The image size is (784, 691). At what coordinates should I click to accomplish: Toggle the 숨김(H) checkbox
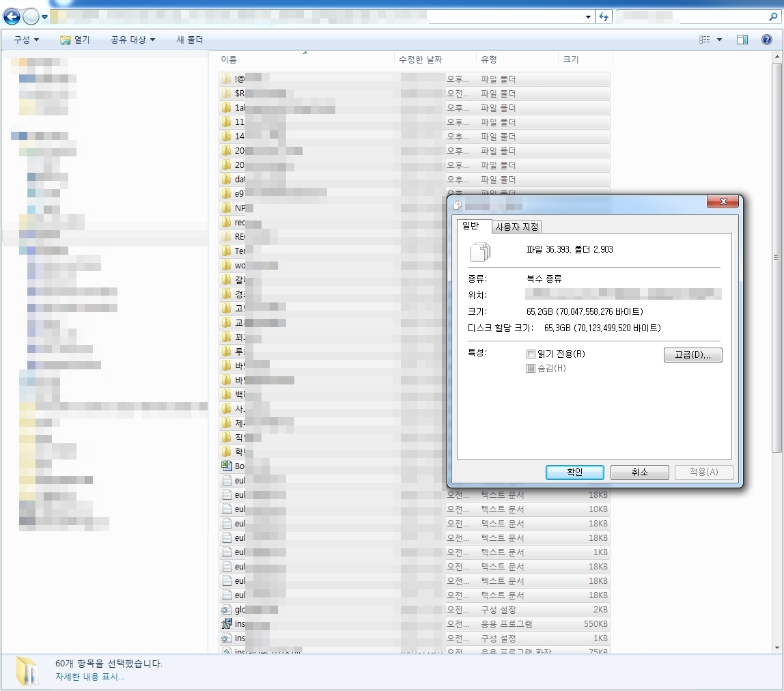pos(531,369)
